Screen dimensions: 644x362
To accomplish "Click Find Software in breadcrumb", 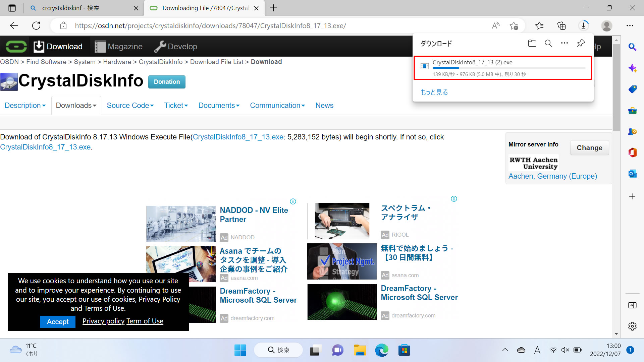I will point(46,62).
